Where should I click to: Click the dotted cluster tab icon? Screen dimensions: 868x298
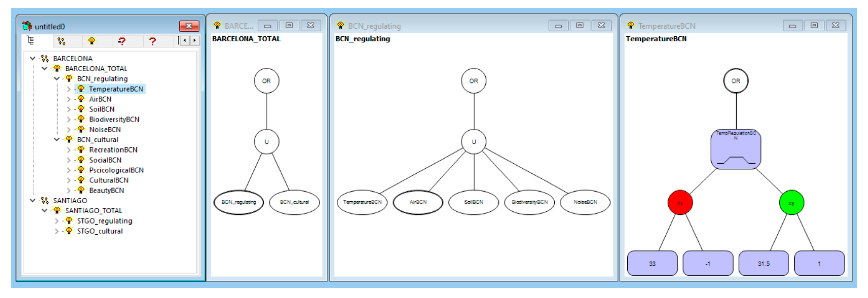pyautogui.click(x=61, y=41)
